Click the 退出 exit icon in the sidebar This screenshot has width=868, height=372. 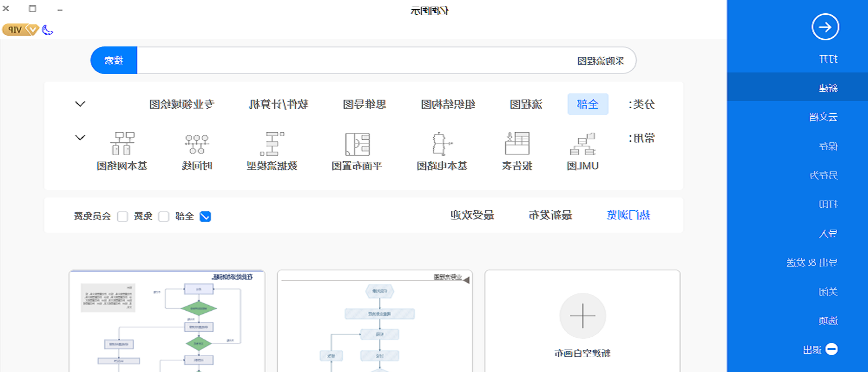coord(832,349)
